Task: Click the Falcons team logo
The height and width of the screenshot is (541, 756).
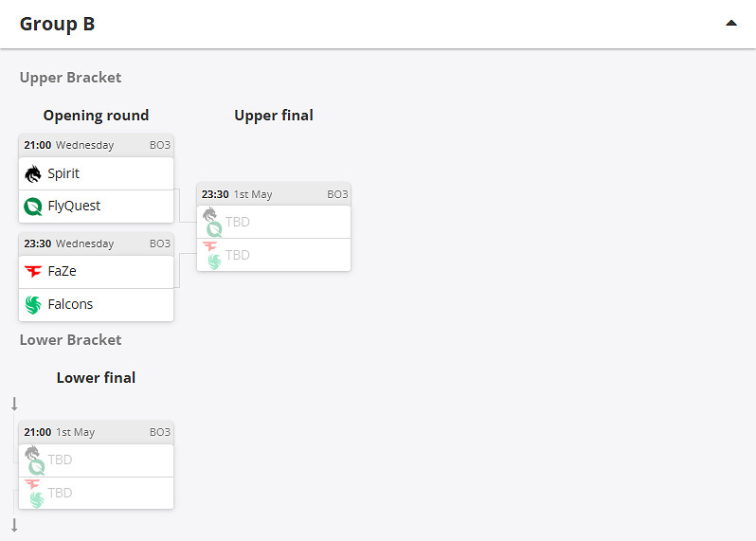Action: (33, 304)
